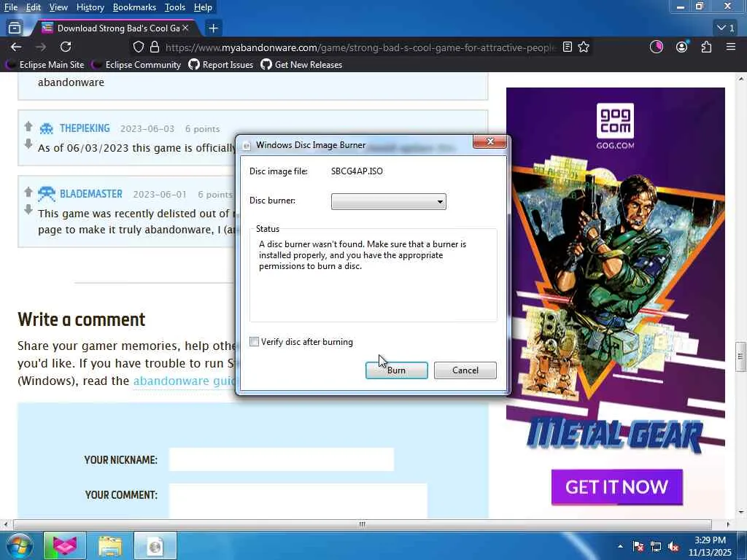
Task: Open Windows Explorer from the taskbar
Action: pos(110,545)
